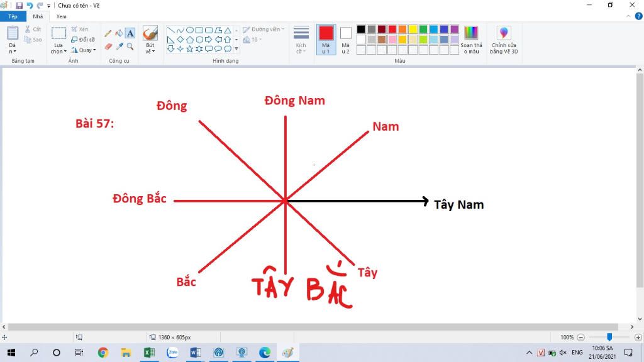Choose the Diamond shape
The width and height of the screenshot is (644, 362).
180,40
